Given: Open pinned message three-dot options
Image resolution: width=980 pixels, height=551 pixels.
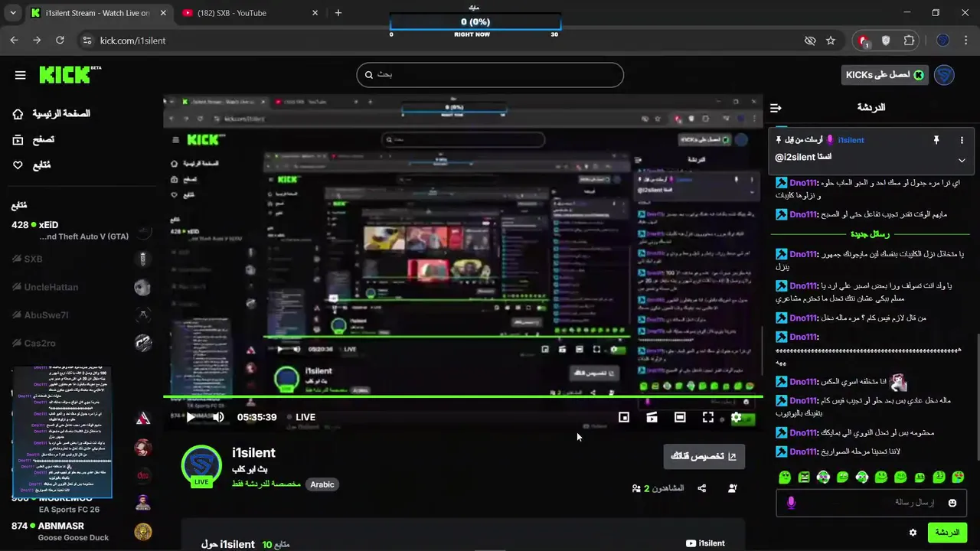Looking at the screenshot, I should (962, 140).
